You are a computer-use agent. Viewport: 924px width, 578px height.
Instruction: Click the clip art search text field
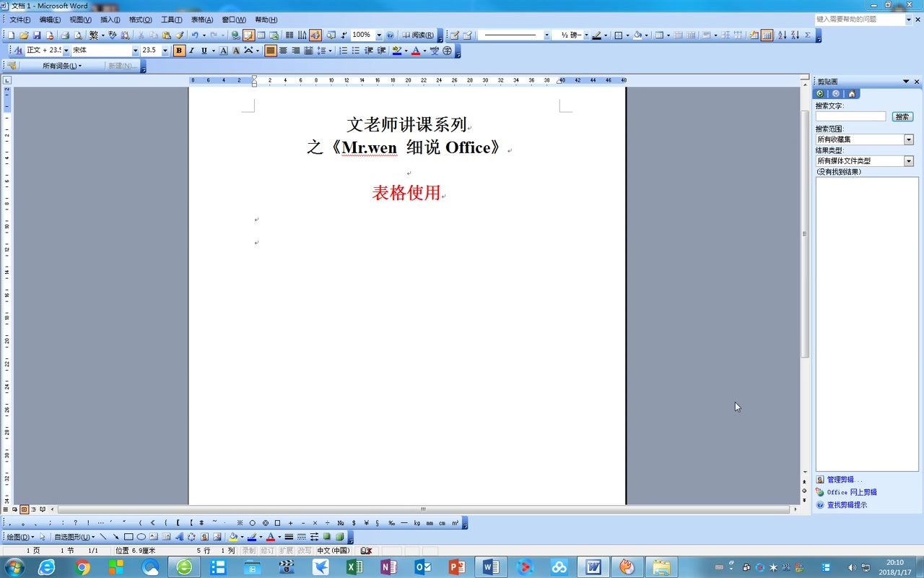850,116
